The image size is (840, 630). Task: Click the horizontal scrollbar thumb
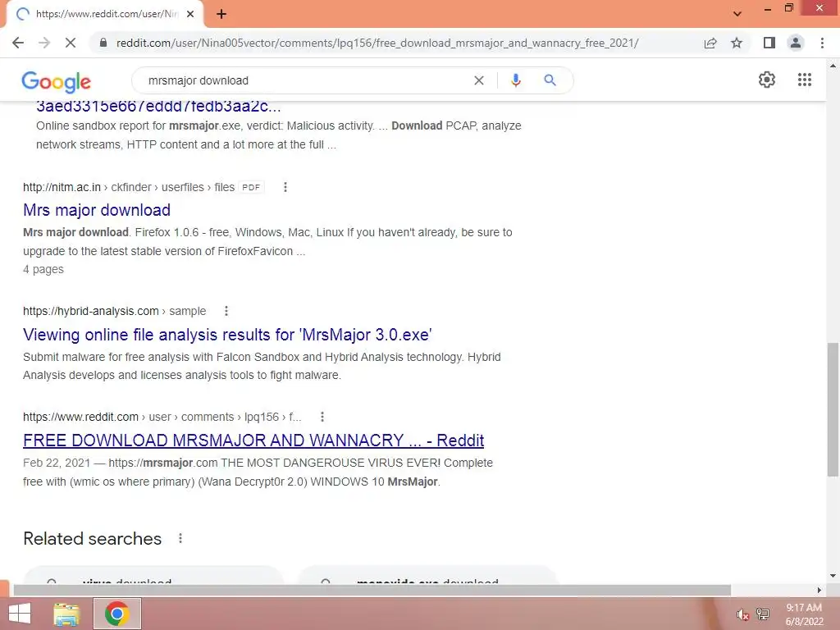click(x=372, y=590)
